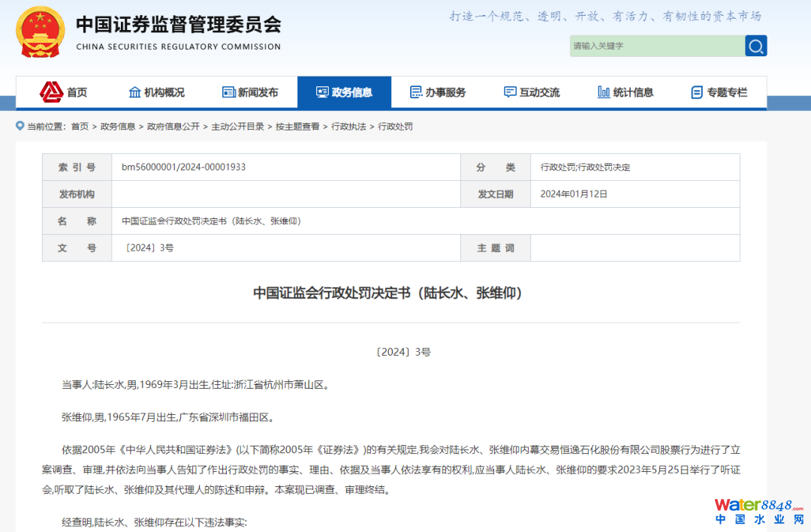Click the 机构概况 building icon

tap(135, 92)
